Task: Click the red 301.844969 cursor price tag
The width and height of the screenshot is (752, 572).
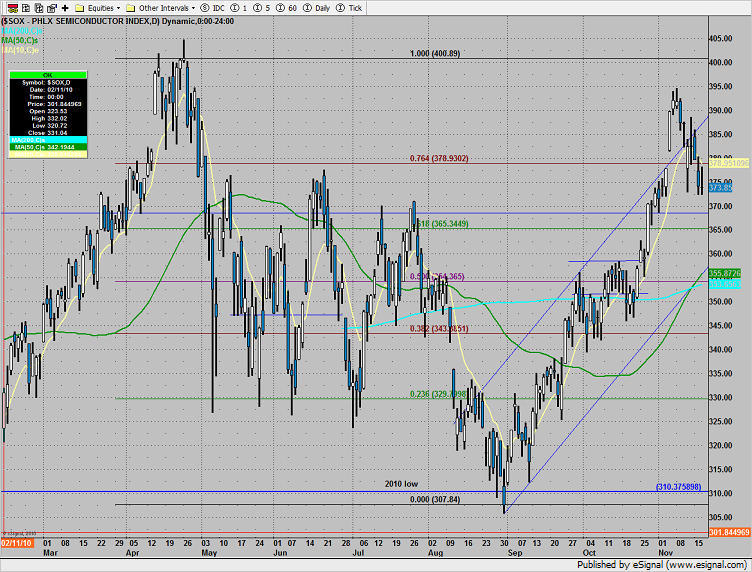Action: coord(729,532)
